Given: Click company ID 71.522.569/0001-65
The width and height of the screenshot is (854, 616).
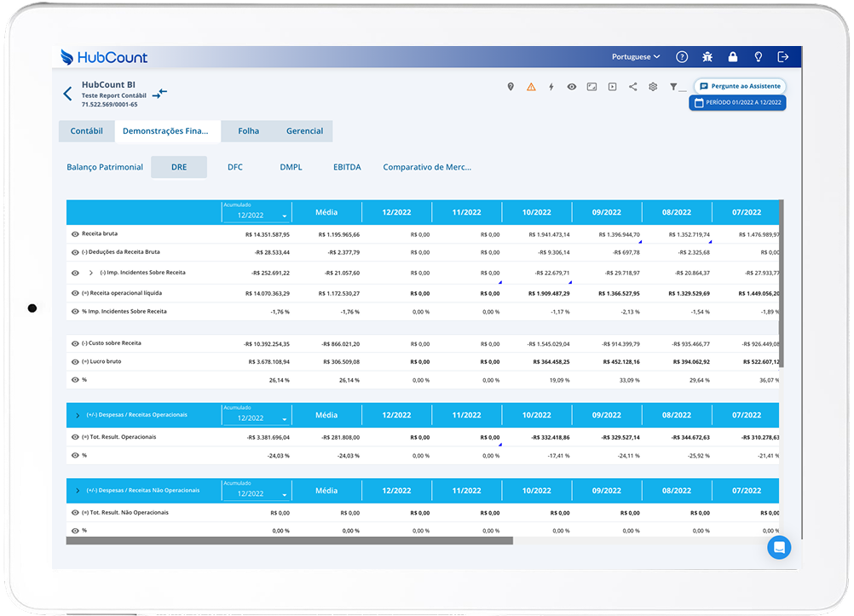Looking at the screenshot, I should coord(109,105).
